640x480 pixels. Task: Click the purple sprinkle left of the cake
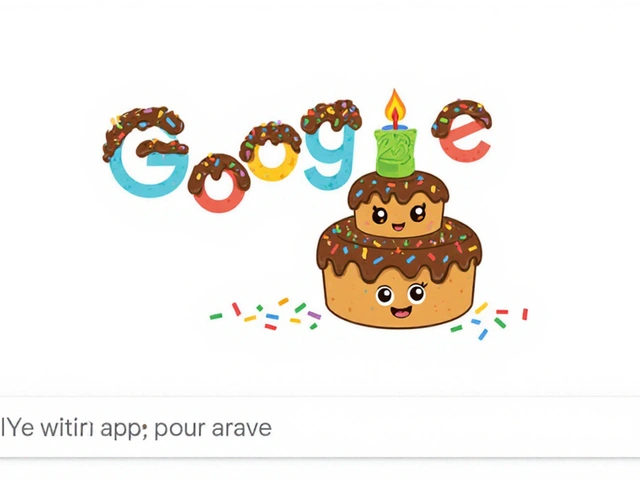(314, 315)
